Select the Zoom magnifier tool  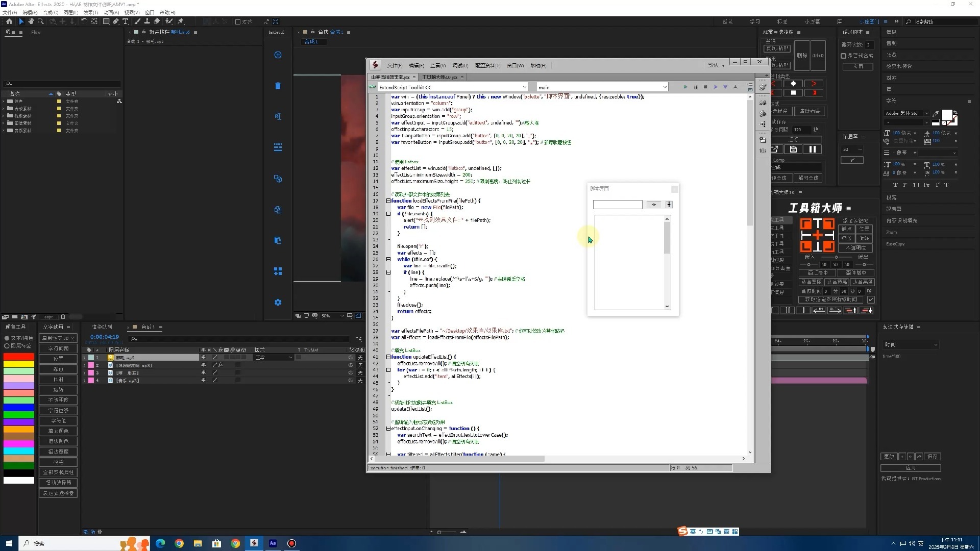coord(41,21)
